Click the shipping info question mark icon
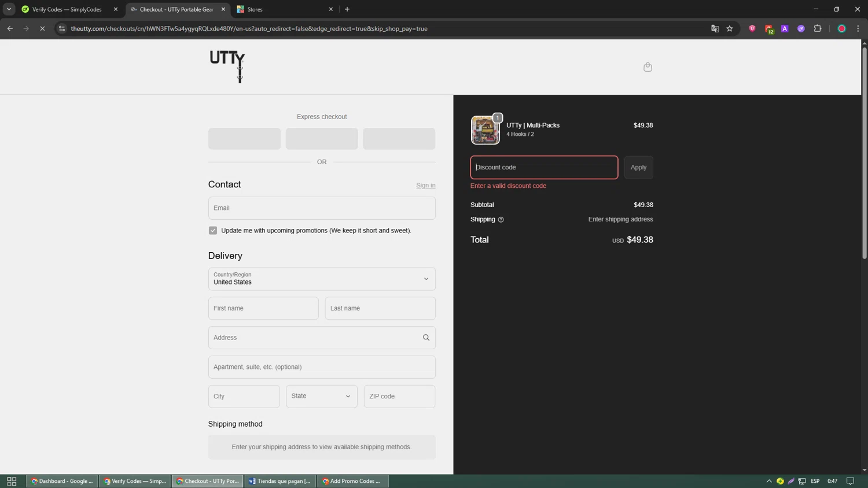 tap(501, 220)
